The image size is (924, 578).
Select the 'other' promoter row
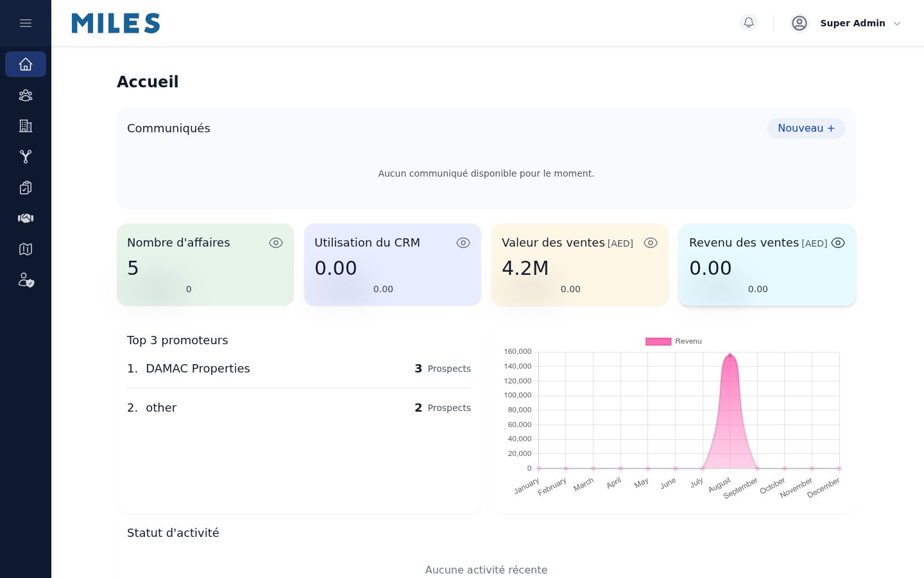coord(299,408)
